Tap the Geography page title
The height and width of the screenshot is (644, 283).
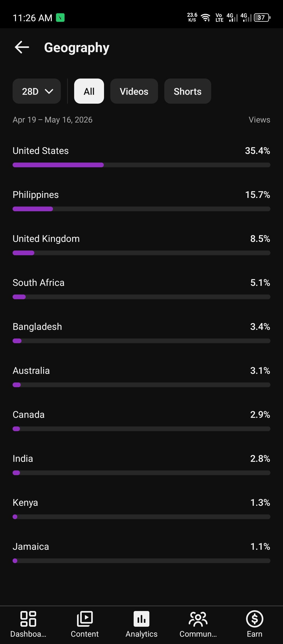(x=77, y=48)
